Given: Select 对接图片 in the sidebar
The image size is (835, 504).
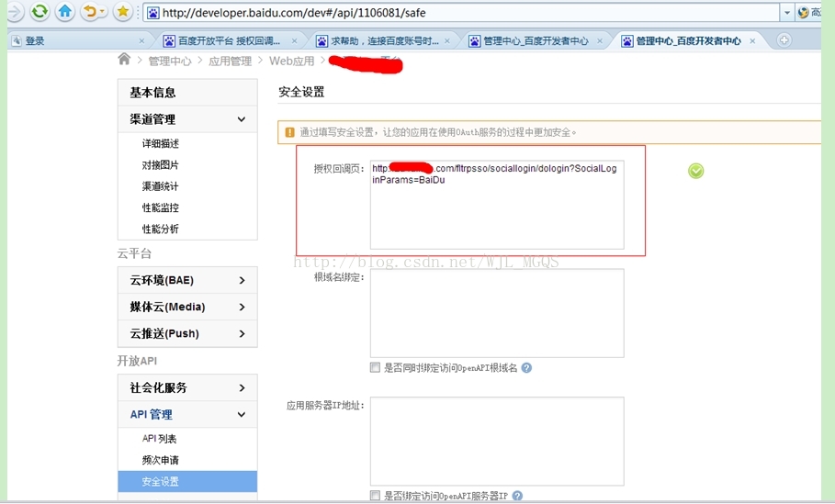Looking at the screenshot, I should point(160,165).
